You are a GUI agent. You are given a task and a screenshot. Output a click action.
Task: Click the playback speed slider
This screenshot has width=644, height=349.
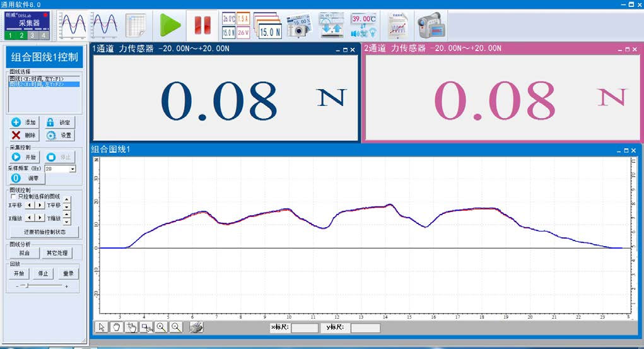[24, 286]
